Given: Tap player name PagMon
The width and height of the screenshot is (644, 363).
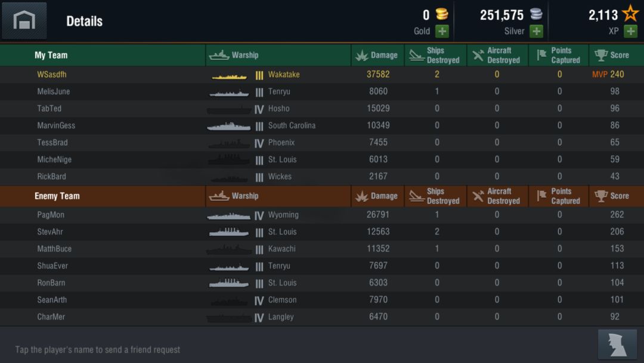Looking at the screenshot, I should tap(51, 215).
